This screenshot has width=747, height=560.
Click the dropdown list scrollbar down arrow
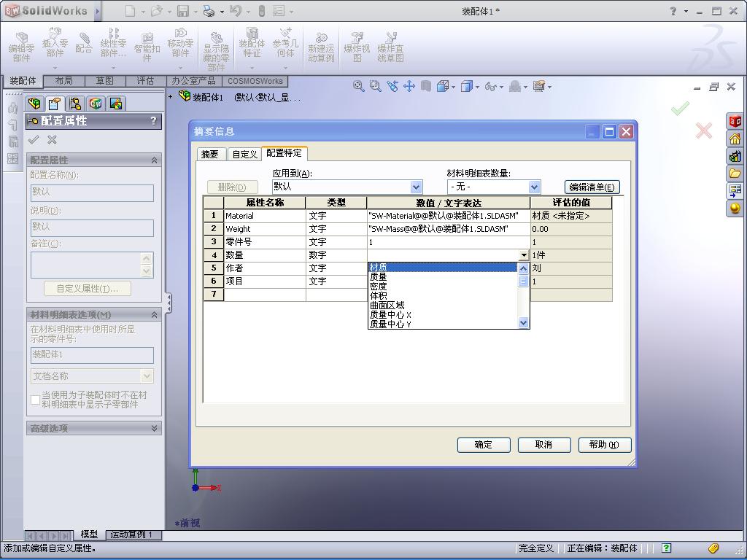[523, 323]
